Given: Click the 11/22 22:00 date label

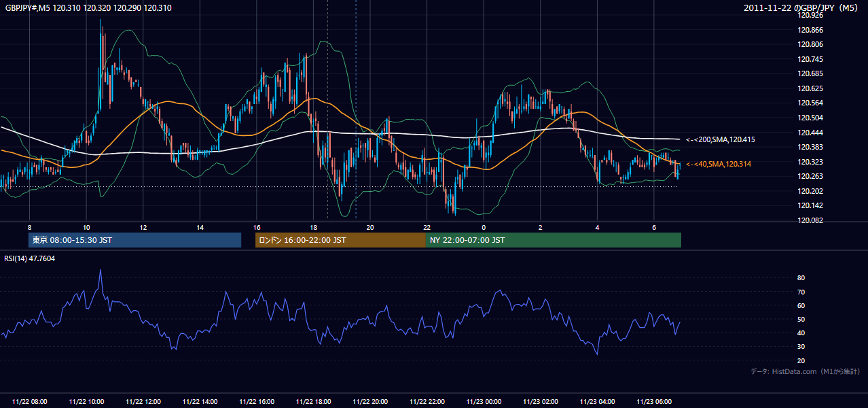Looking at the screenshot, I should pyautogui.click(x=427, y=402).
